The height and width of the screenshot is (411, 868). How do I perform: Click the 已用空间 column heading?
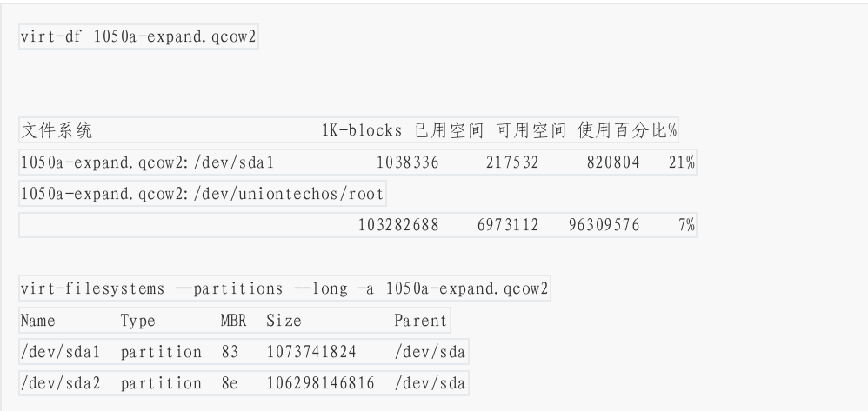[x=449, y=130]
